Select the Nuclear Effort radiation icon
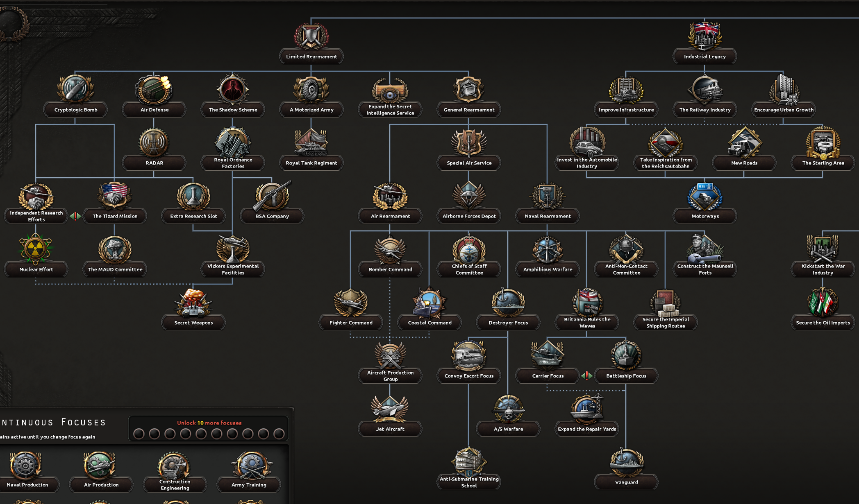The height and width of the screenshot is (504, 859). click(36, 249)
